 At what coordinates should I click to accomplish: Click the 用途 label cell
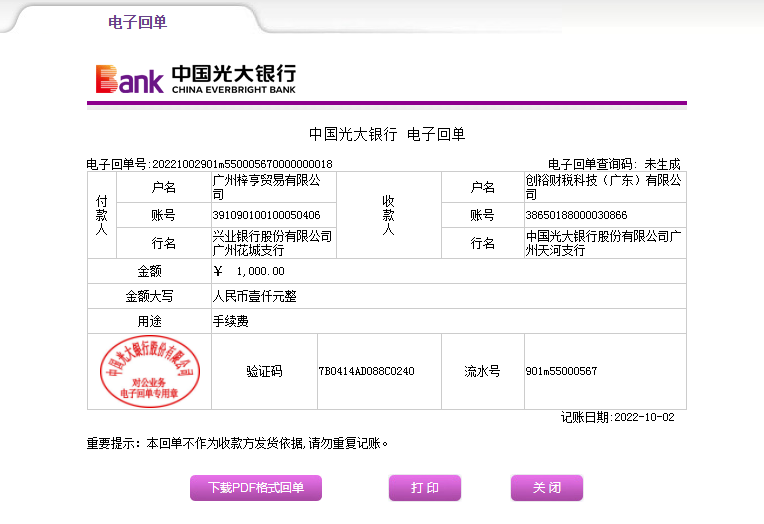tap(150, 321)
